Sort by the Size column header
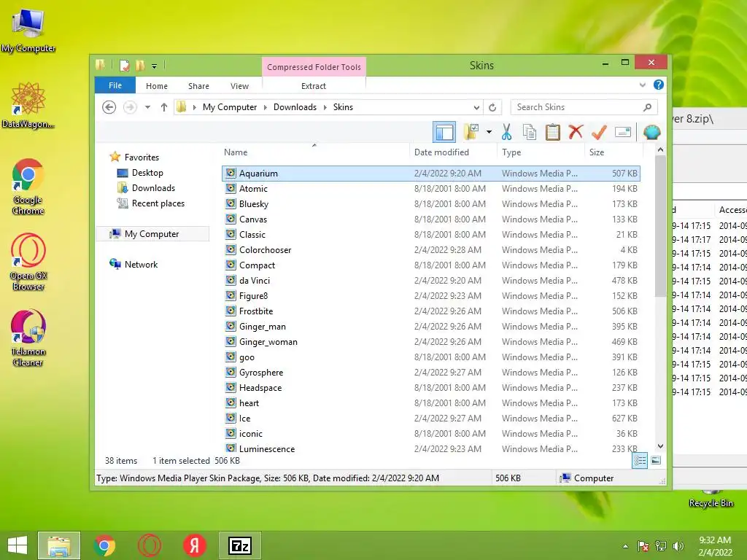 (x=613, y=152)
